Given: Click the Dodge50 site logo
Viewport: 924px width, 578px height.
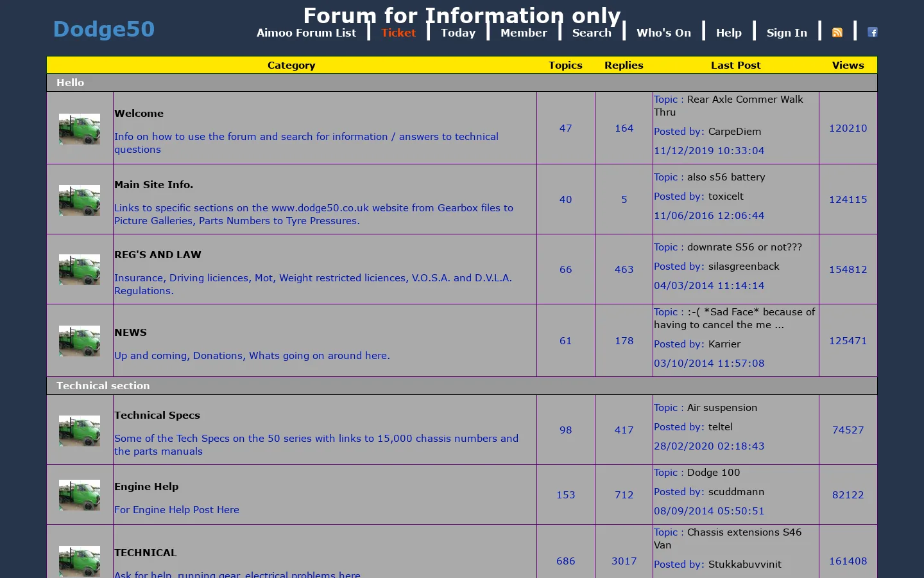Looking at the screenshot, I should click(104, 29).
